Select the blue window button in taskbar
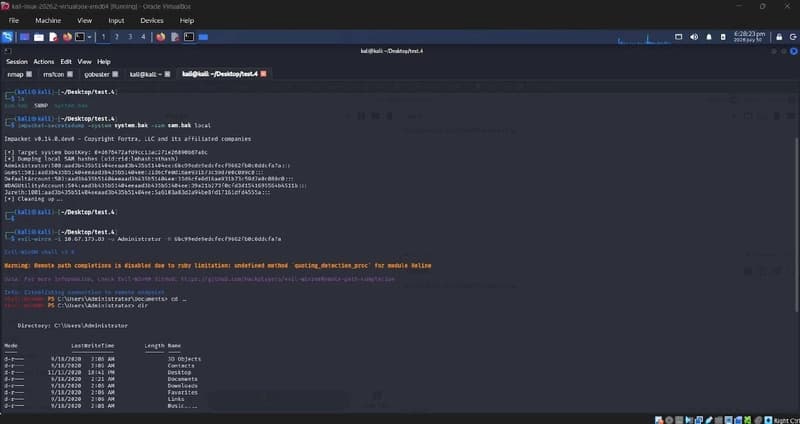This screenshot has width=800, height=424. [x=203, y=37]
